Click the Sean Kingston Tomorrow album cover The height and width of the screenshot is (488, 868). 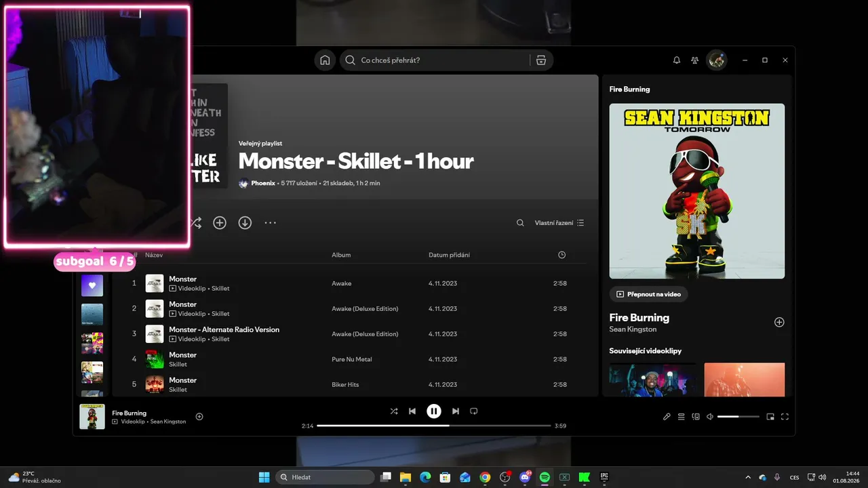(697, 191)
